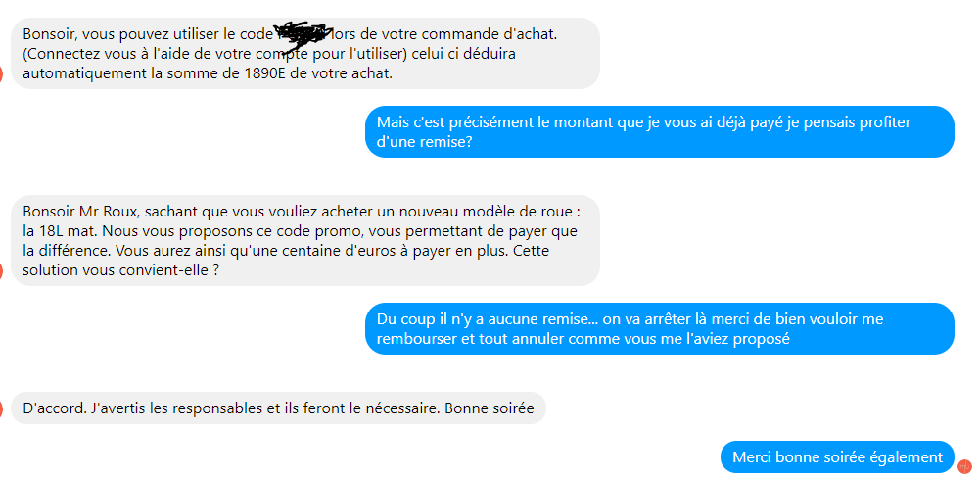The image size is (980, 480).
Task: Click the question "solution vous convient-elle ?"
Action: (x=120, y=271)
